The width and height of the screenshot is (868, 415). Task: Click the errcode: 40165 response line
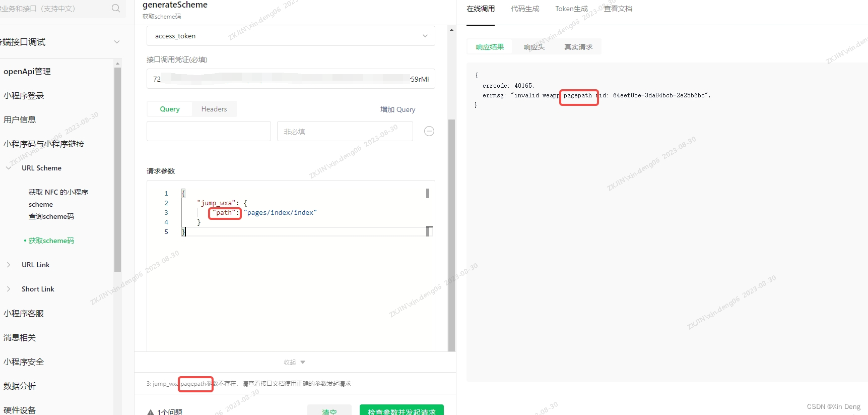(x=508, y=86)
